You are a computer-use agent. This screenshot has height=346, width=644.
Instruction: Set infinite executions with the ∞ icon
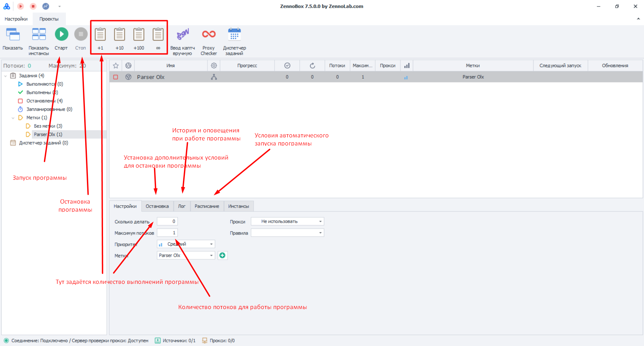coord(158,34)
